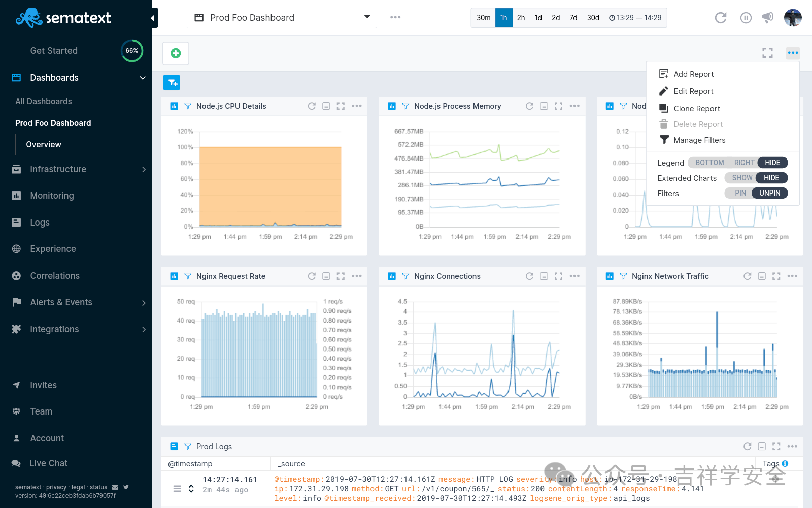Set Extended Charts to SHOW
The image size is (812, 508).
[742, 178]
